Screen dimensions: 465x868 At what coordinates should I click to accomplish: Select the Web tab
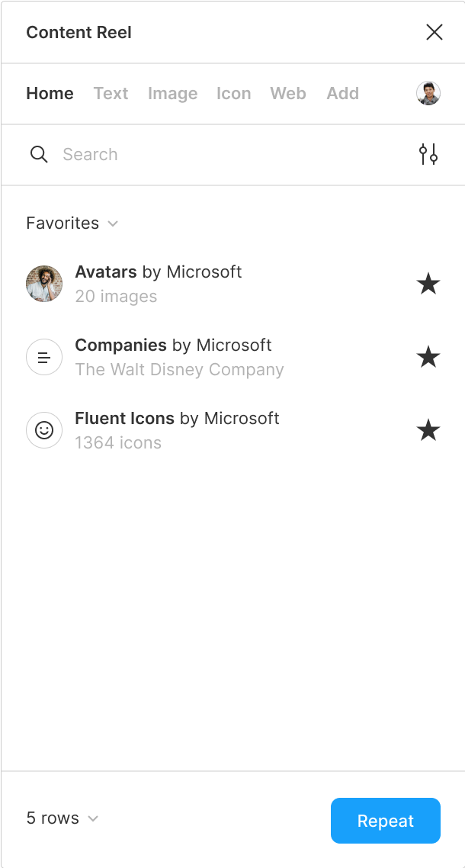tap(287, 93)
